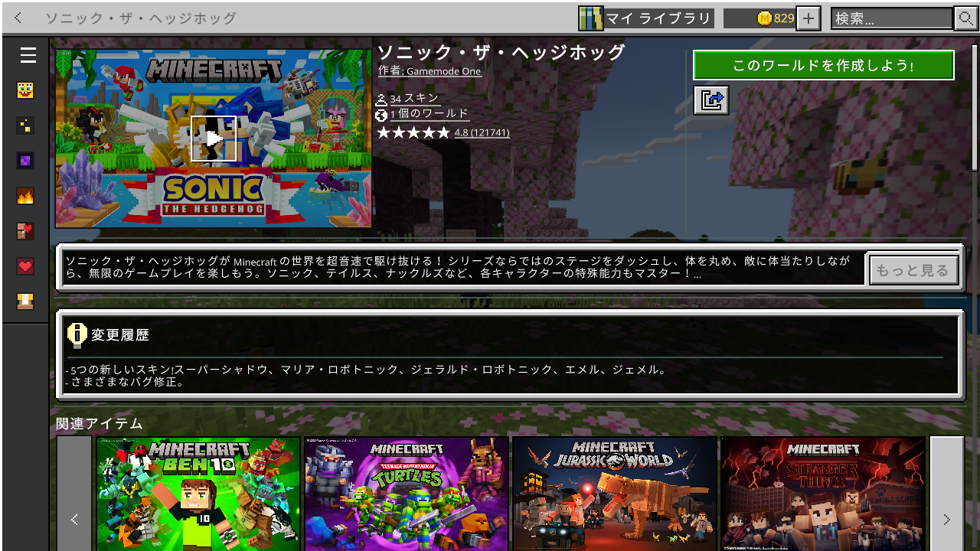980x551 pixels.
Task: Click the 変更履歴 heading text
Action: (120, 334)
